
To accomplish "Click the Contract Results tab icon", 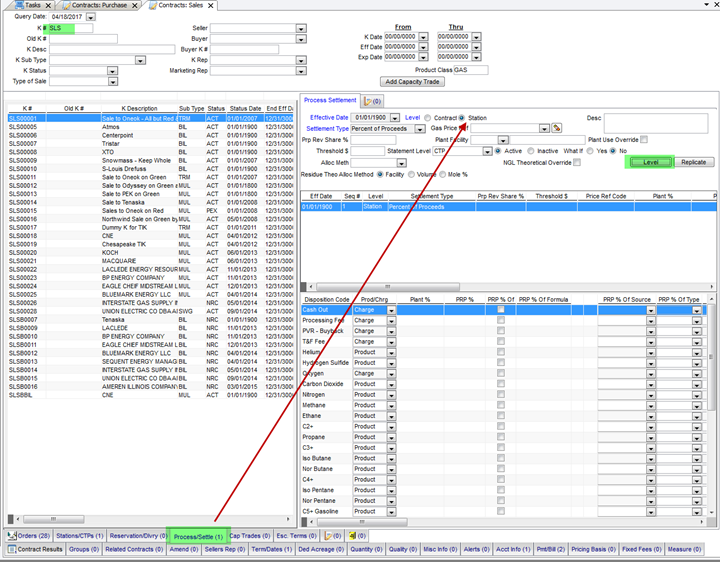I will [x=11, y=549].
